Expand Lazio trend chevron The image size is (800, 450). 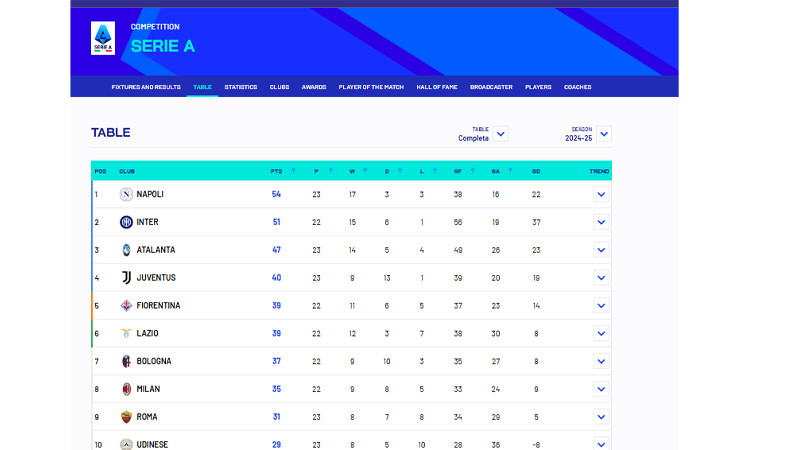pos(601,333)
